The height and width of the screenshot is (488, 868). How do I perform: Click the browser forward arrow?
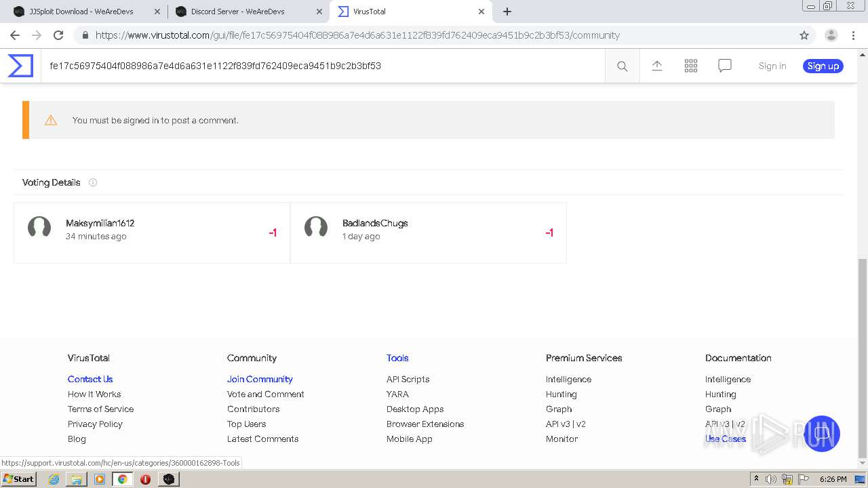click(37, 35)
